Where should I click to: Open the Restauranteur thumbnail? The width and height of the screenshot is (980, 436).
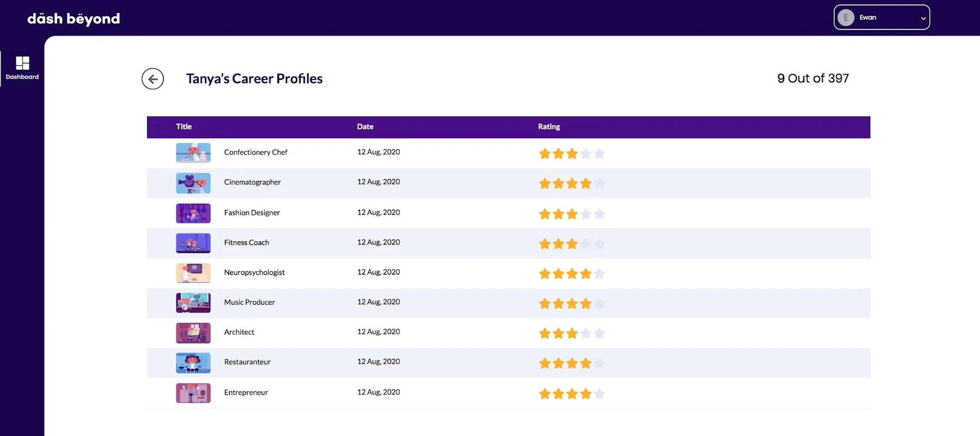[193, 363]
